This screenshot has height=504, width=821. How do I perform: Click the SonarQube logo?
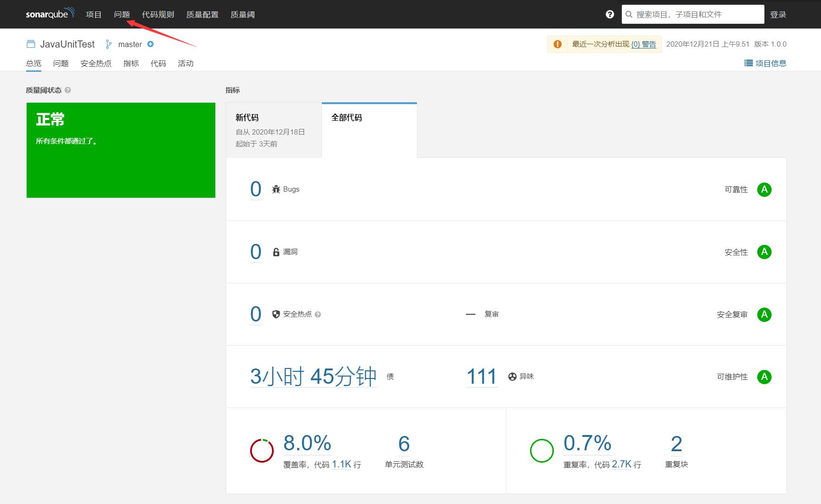50,14
